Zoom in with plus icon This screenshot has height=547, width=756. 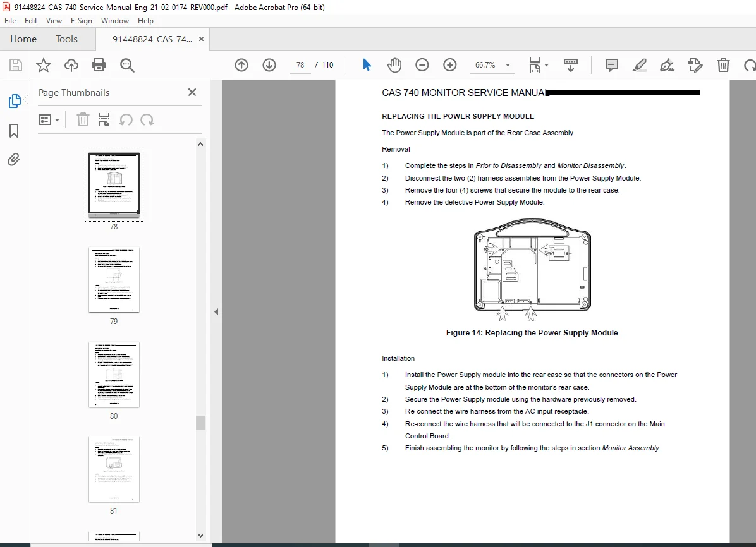pos(450,64)
